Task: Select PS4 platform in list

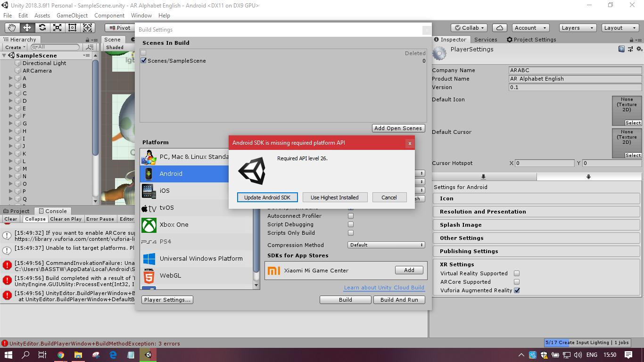Action: [197, 241]
